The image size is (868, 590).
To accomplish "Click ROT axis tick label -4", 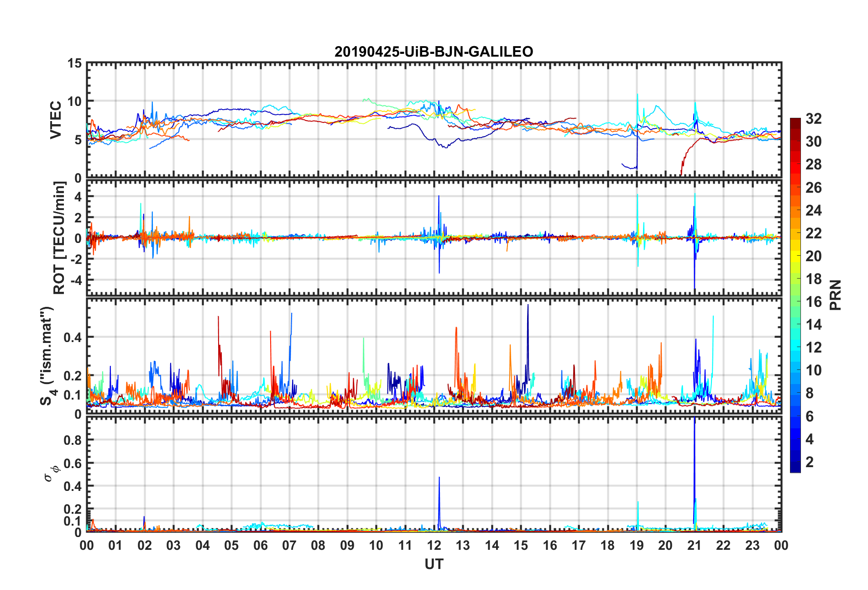I will point(76,279).
